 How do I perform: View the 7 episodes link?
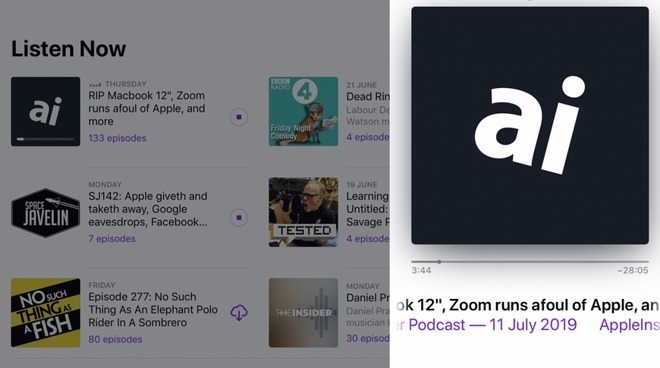[x=112, y=239]
